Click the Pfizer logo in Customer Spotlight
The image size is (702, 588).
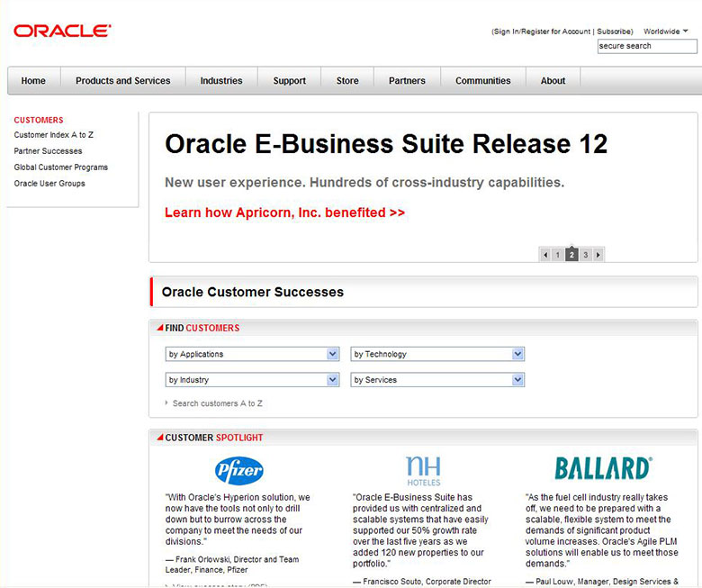(x=238, y=470)
